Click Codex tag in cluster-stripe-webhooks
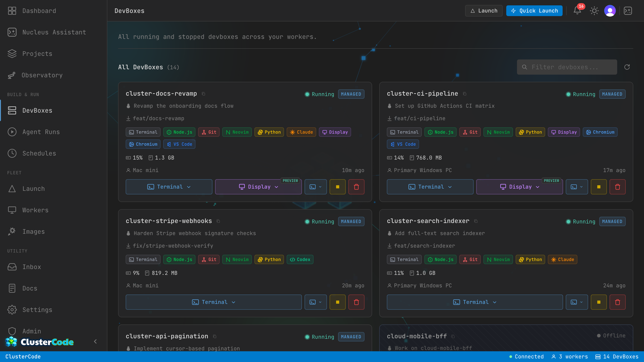Image resolution: width=644 pixels, height=362 pixels. (x=300, y=260)
